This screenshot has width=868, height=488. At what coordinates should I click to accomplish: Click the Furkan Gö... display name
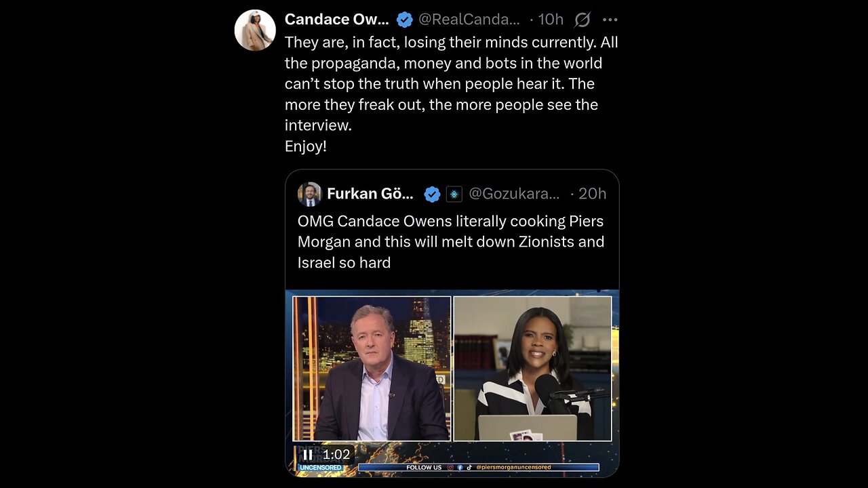coord(370,194)
